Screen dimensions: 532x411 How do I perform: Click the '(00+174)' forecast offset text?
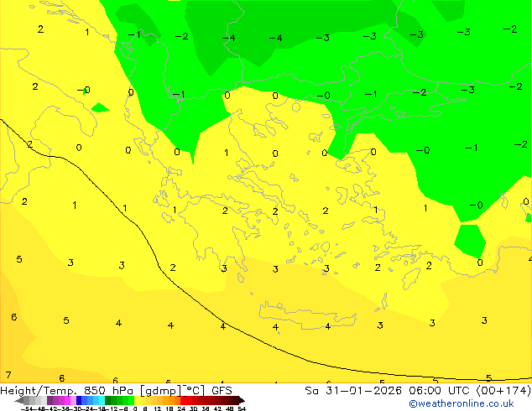point(504,391)
